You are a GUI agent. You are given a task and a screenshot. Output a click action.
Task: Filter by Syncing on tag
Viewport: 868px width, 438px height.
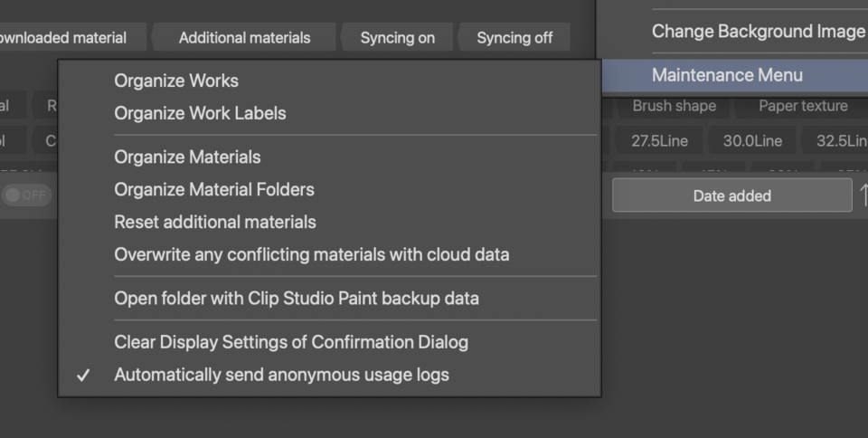pyautogui.click(x=397, y=38)
